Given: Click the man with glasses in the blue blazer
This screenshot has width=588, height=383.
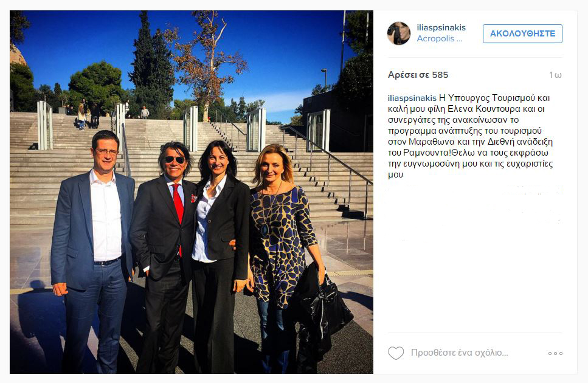Looking at the screenshot, I should [x=92, y=251].
